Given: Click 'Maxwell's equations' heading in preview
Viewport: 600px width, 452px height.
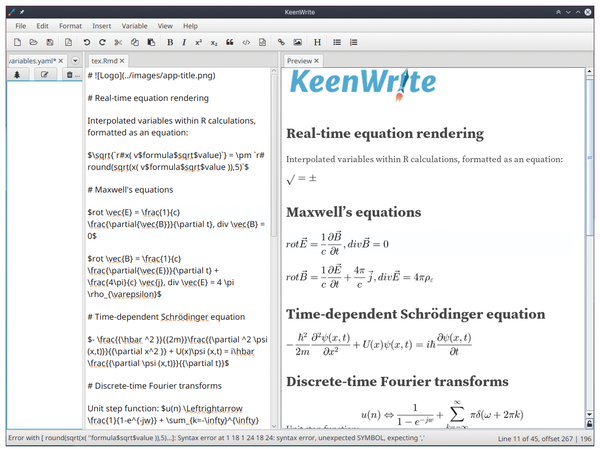Looking at the screenshot, I should [354, 212].
